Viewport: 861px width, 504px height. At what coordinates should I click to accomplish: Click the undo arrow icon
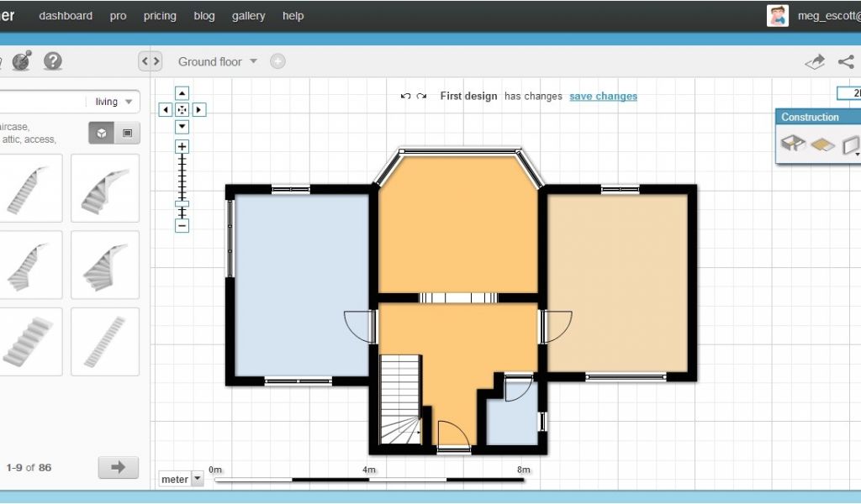[405, 97]
